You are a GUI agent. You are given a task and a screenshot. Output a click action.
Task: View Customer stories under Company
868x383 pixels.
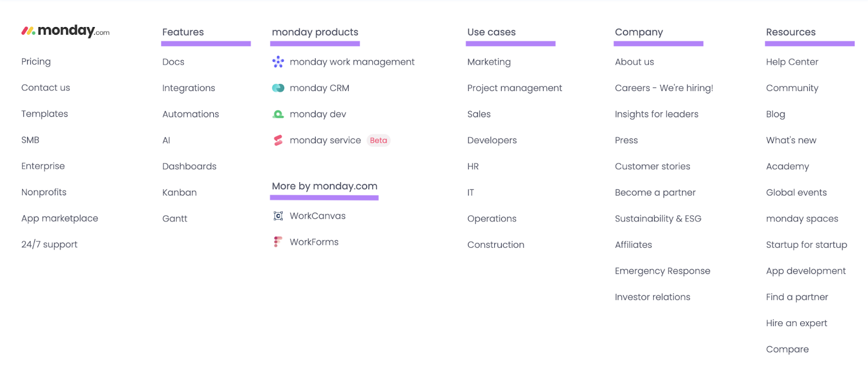point(652,166)
